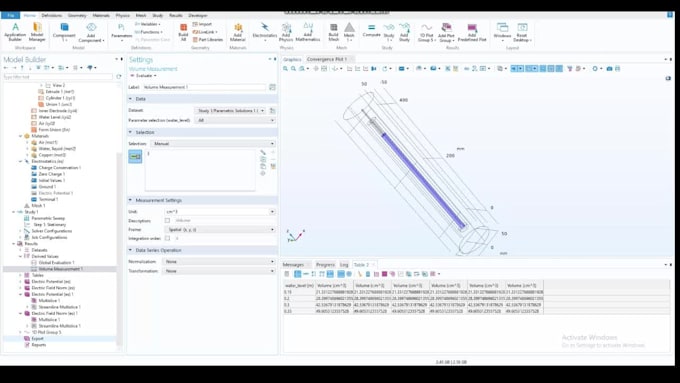This screenshot has width=680, height=383.
Task: Click Import in Geometry group
Action: (203, 24)
